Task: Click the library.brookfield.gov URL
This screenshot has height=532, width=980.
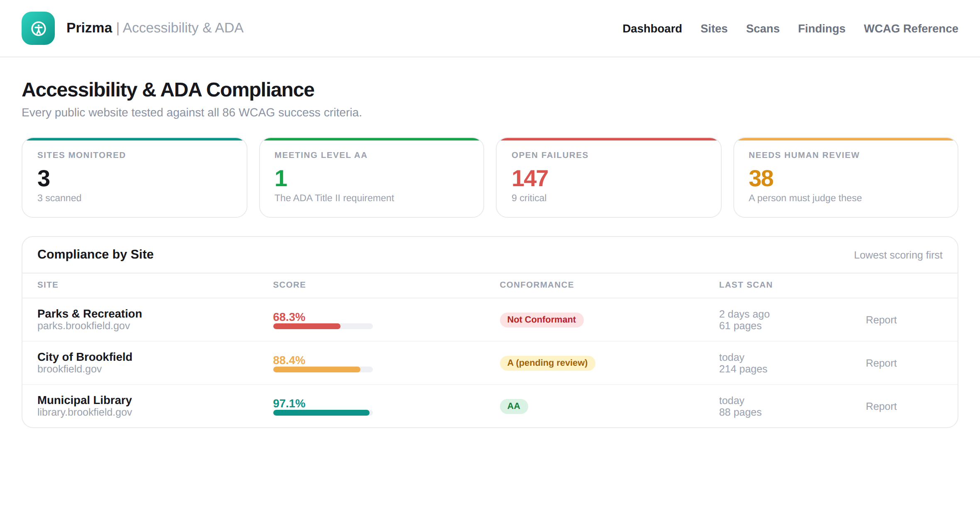Action: (85, 412)
